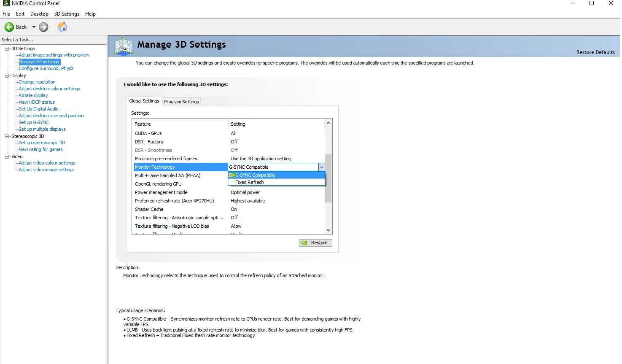Click the NVIDIA logo on Restore button
The height and width of the screenshot is (364, 622).
[304, 243]
